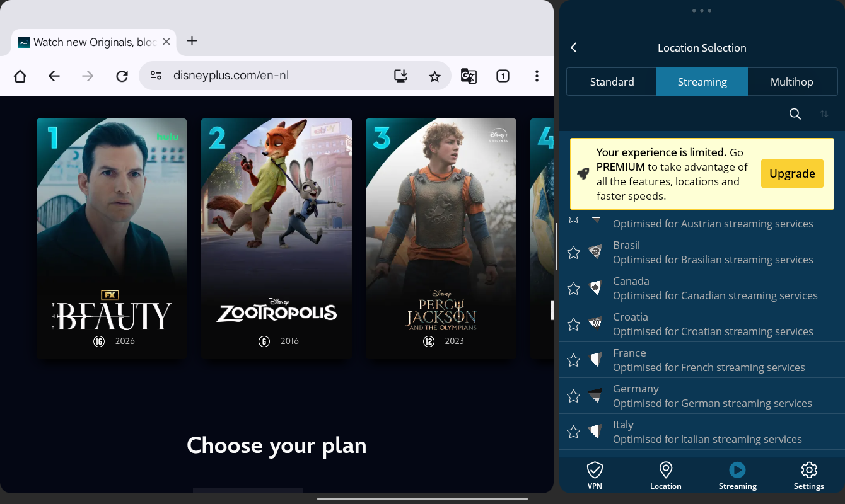
Task: Install app icon in address bar
Action: tap(400, 76)
